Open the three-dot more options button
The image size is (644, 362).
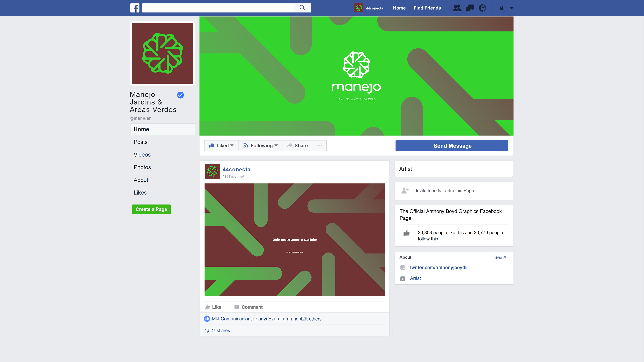pyautogui.click(x=319, y=145)
